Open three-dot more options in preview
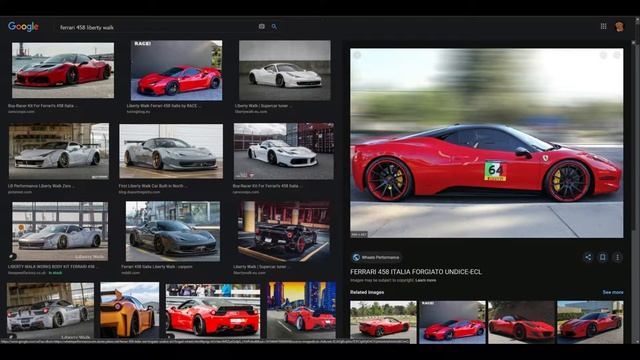Image resolution: width=640 pixels, height=360 pixels. 617,257
